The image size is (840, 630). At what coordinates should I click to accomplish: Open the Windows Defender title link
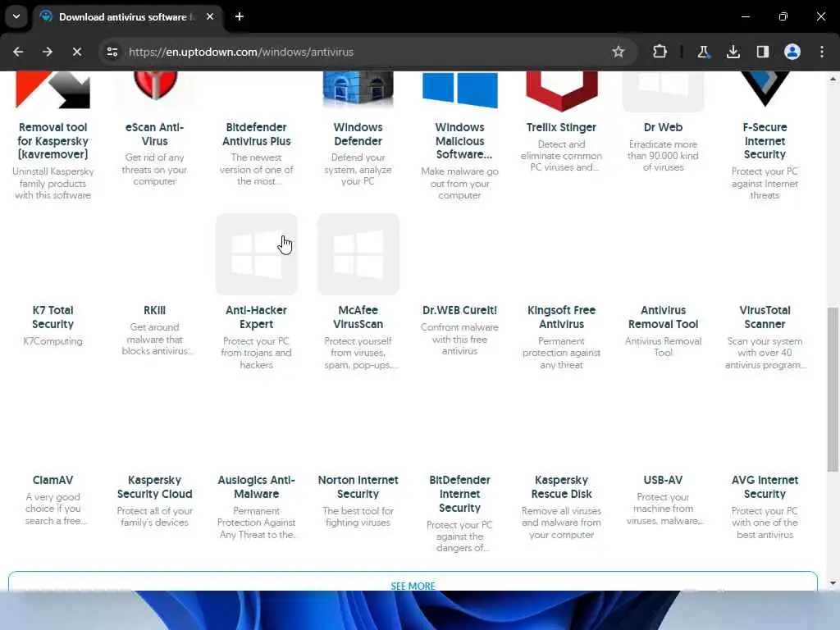(358, 135)
